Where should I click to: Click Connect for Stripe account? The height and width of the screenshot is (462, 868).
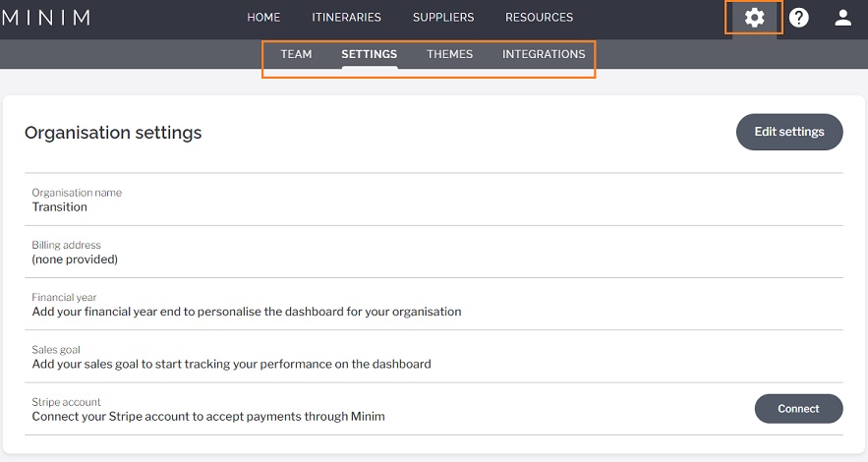point(799,409)
